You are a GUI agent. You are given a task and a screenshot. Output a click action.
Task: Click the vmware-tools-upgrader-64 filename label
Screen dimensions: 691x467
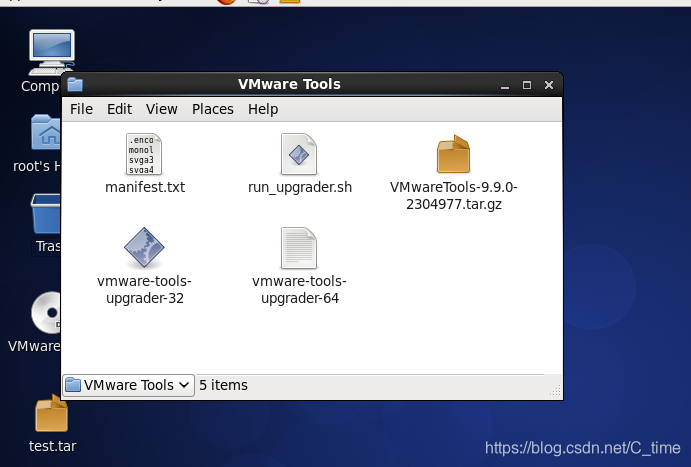click(x=300, y=289)
